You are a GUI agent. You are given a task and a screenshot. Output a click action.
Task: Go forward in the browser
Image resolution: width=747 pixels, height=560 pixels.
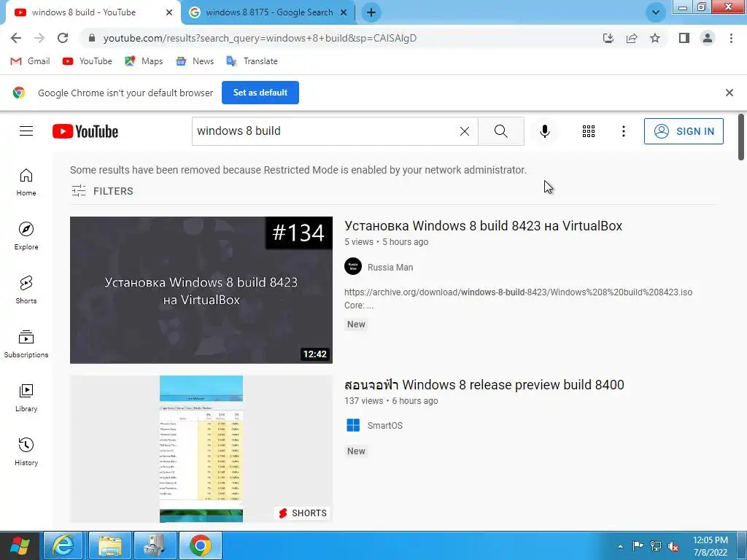[39, 38]
